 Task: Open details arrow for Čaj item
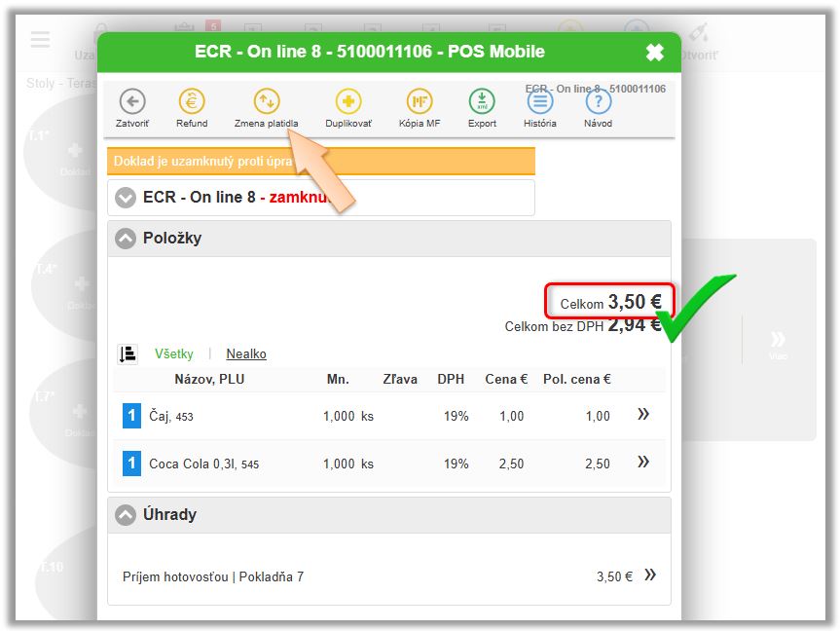(643, 415)
